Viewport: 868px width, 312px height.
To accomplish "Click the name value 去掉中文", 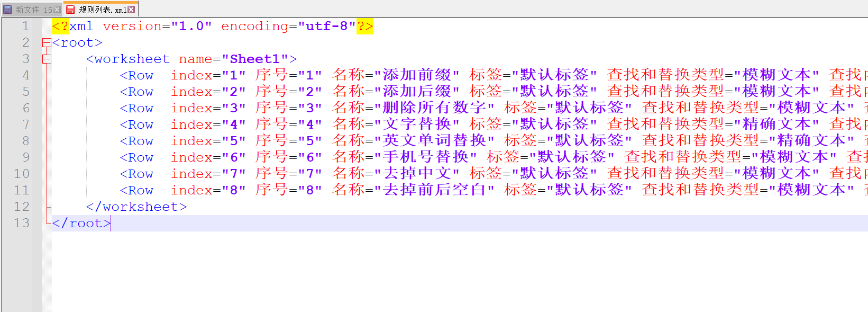I will (417, 174).
